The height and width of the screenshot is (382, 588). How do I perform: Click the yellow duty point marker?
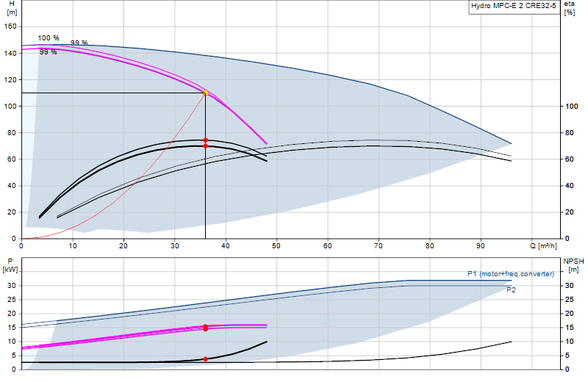click(206, 93)
